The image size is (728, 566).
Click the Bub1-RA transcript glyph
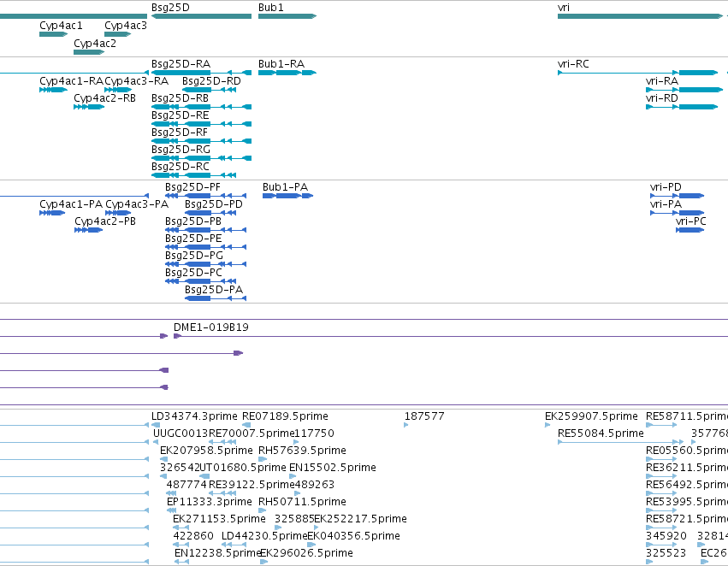click(x=287, y=73)
